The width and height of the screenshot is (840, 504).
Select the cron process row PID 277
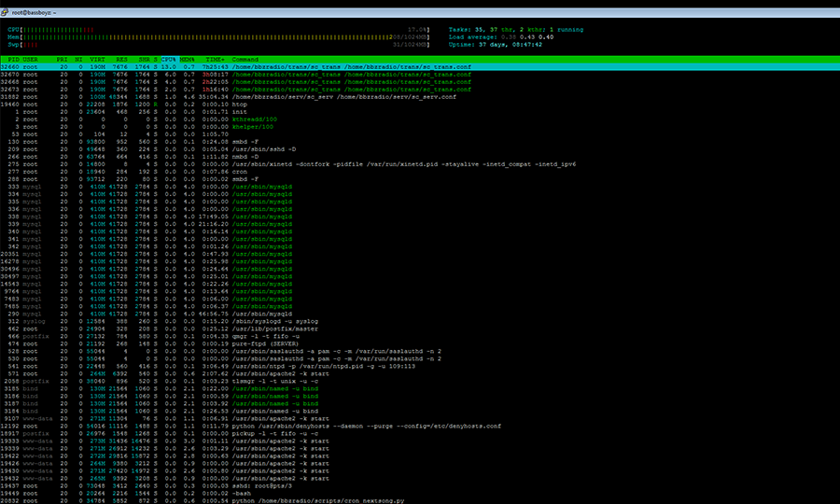[x=420, y=172]
